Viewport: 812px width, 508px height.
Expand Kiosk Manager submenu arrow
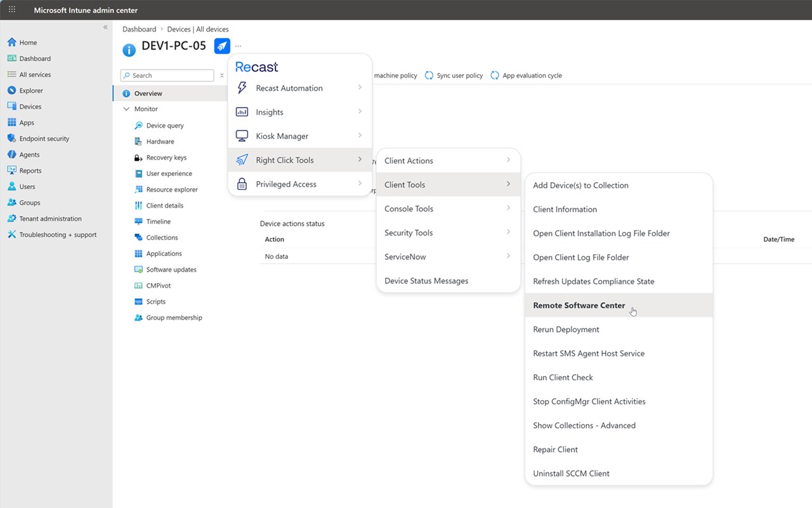[360, 135]
